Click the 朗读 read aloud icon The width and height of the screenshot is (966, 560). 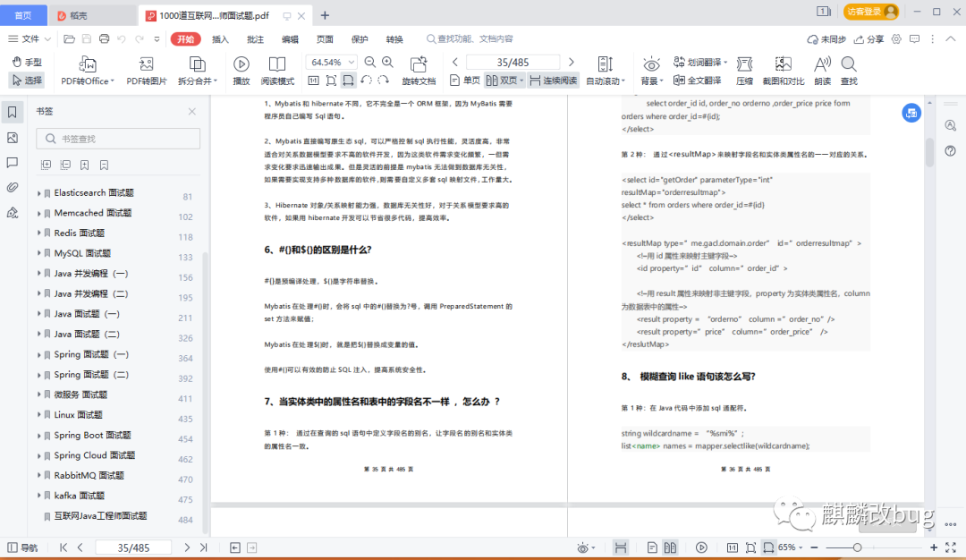823,71
